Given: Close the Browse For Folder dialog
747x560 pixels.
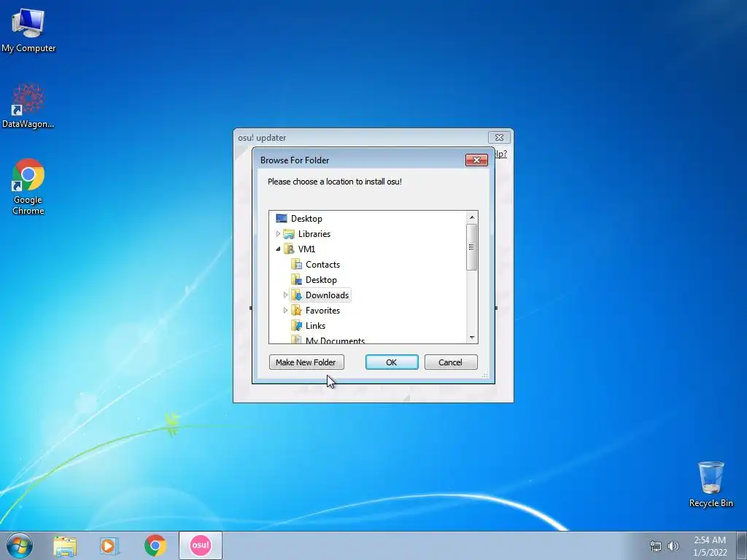Looking at the screenshot, I should 476,160.
